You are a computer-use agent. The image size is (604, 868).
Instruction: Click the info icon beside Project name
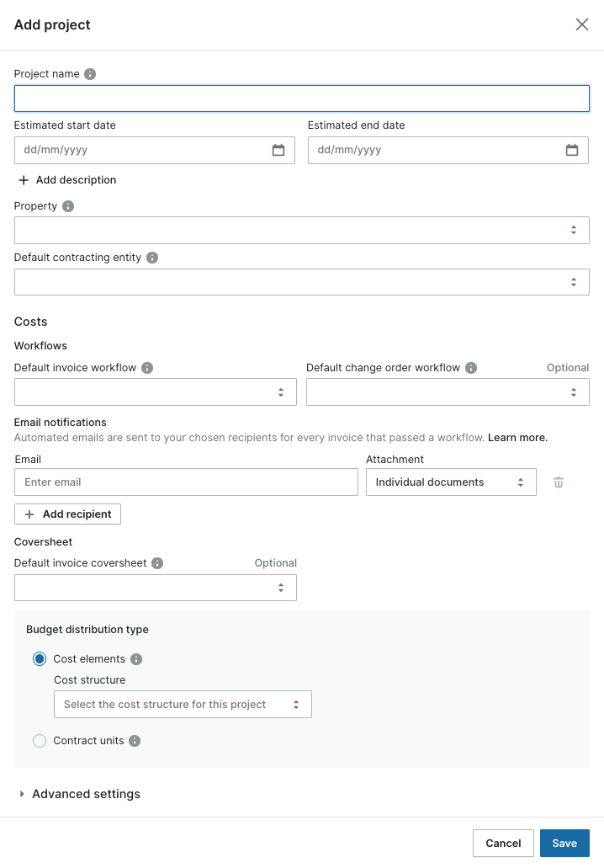90,73
